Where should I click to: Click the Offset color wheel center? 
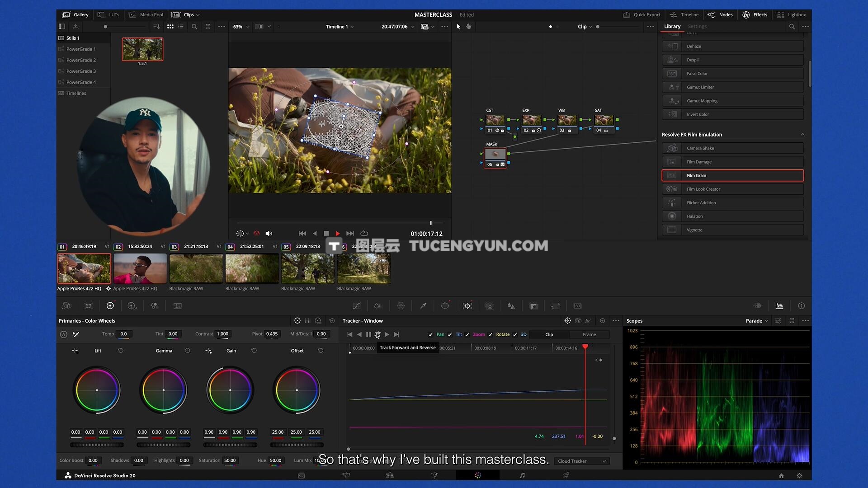pos(297,390)
